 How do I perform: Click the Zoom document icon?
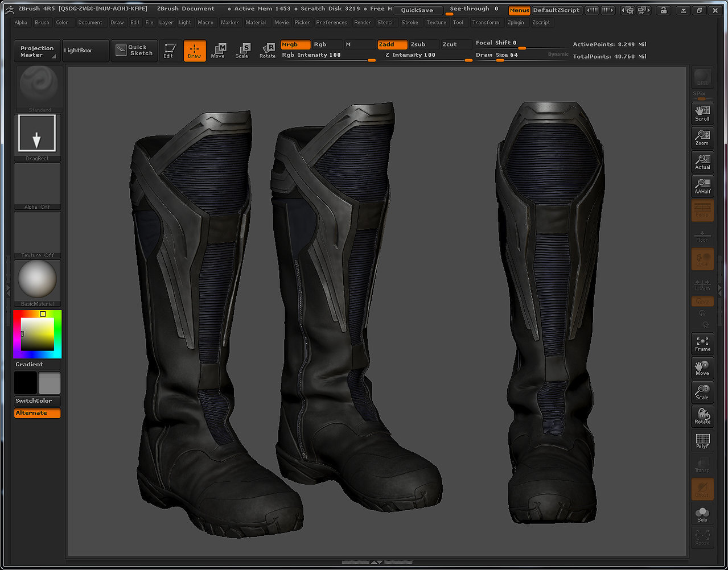(x=702, y=137)
